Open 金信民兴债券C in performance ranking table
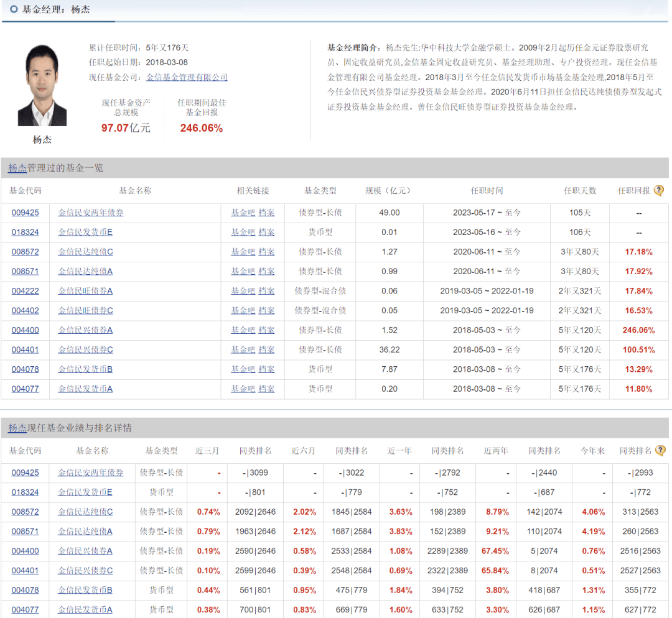672x618 pixels. click(x=85, y=571)
